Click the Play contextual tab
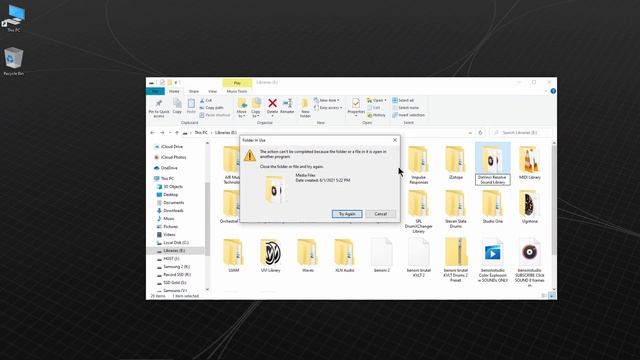640x360 pixels. 237,83
